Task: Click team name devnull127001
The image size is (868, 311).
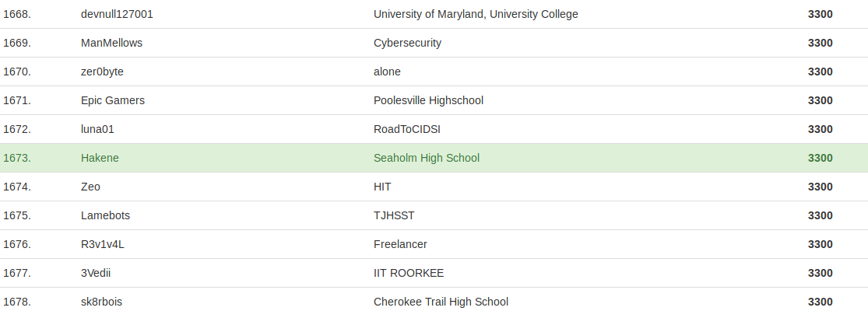Action: pos(117,14)
